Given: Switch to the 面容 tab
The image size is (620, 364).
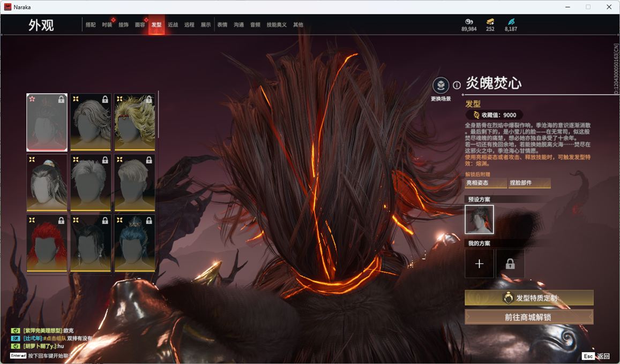Looking at the screenshot, I should [140, 25].
